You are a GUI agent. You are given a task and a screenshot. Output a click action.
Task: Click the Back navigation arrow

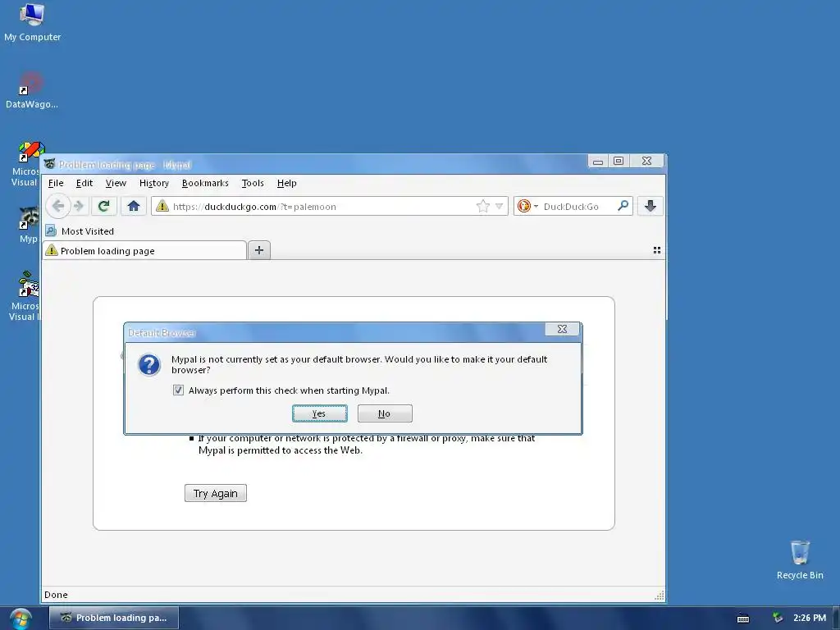[x=58, y=206]
